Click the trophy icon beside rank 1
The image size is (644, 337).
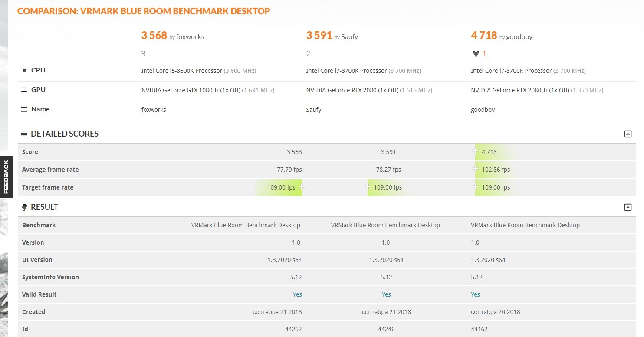476,54
